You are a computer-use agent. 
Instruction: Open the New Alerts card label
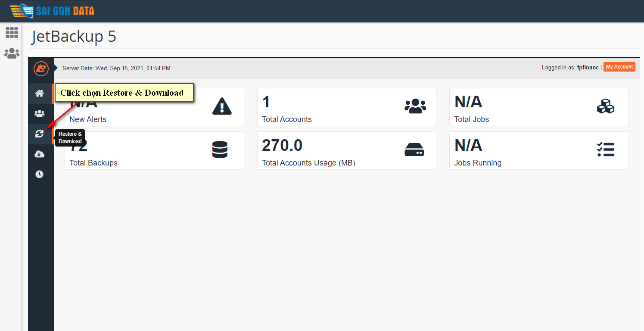click(88, 119)
